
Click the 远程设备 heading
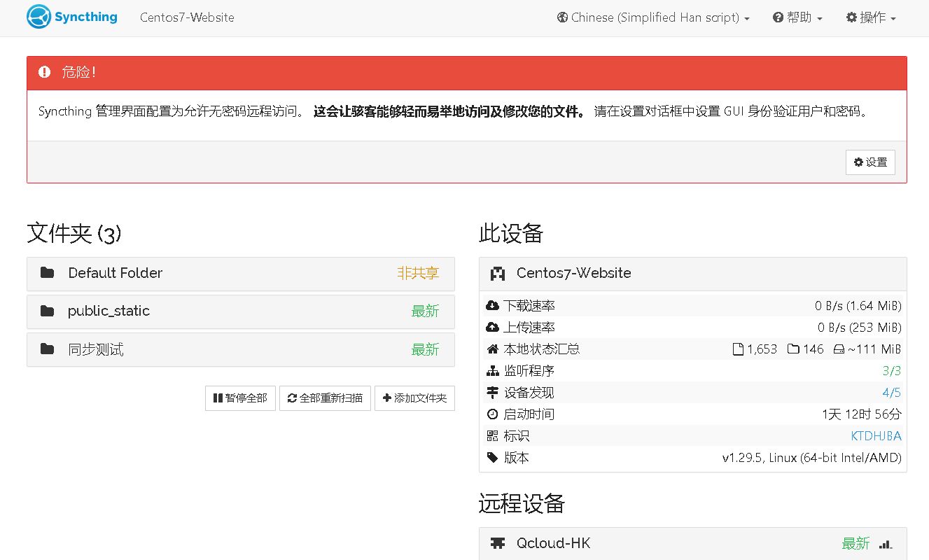click(522, 503)
